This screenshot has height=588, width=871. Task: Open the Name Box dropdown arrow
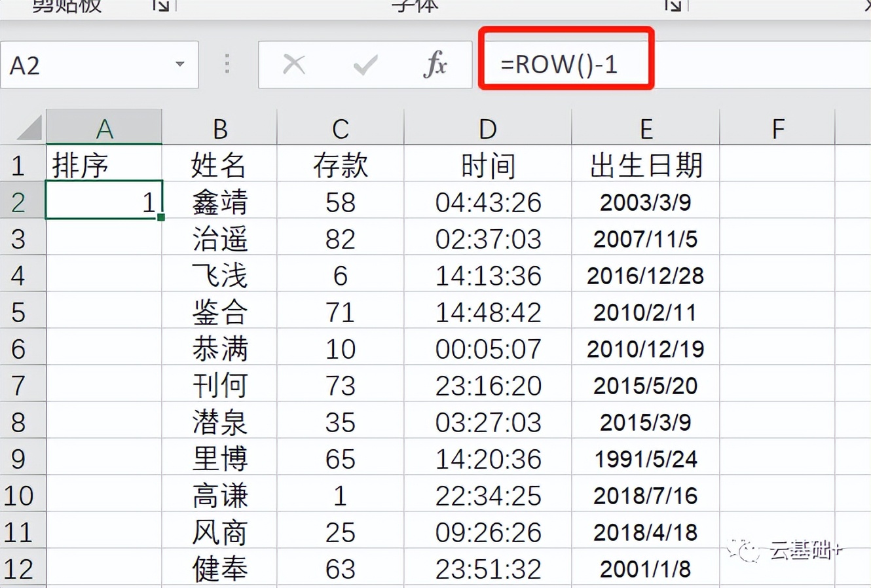click(x=181, y=64)
